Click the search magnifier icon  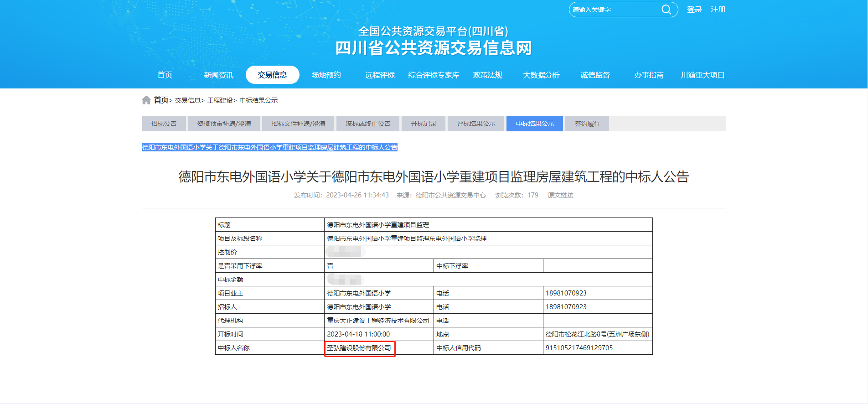click(x=666, y=10)
